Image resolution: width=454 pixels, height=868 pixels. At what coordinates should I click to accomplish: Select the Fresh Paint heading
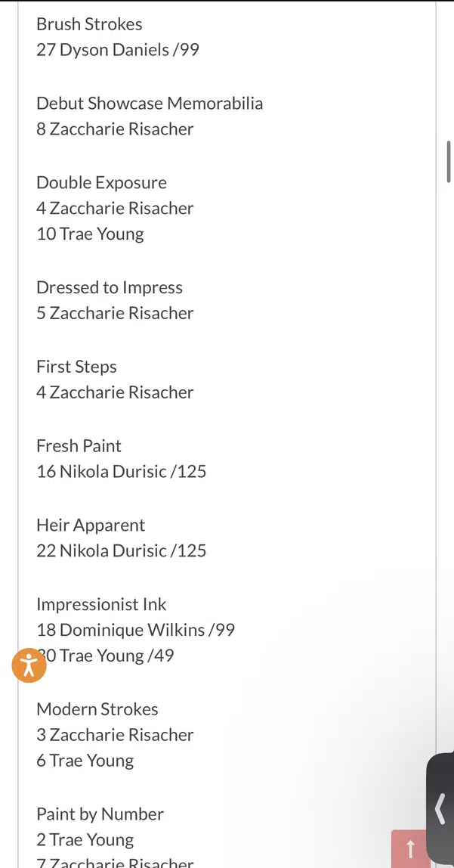(x=79, y=446)
